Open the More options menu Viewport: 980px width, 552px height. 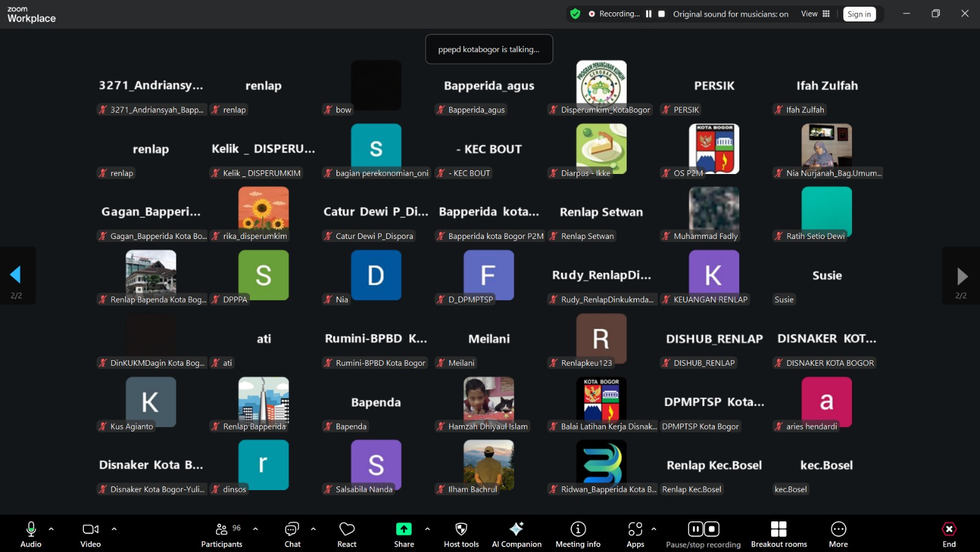click(838, 534)
